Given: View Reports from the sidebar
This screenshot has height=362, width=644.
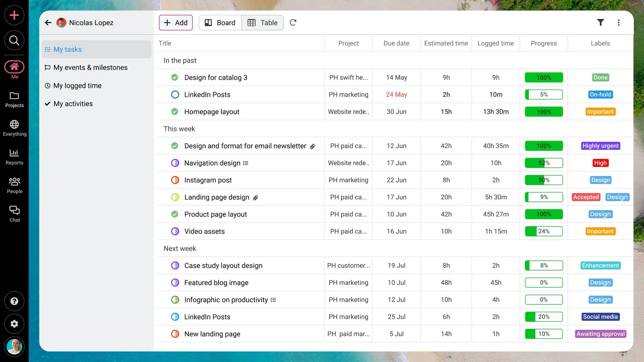Looking at the screenshot, I should [x=14, y=156].
